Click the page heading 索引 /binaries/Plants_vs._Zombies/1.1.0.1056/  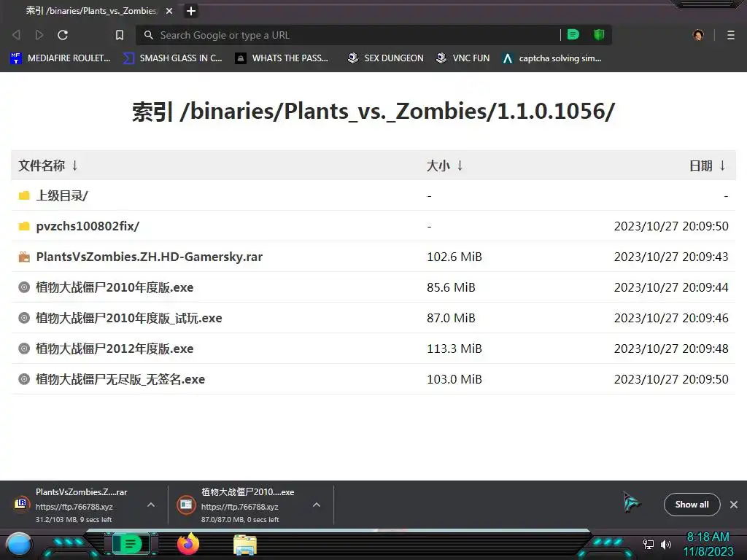(x=373, y=112)
